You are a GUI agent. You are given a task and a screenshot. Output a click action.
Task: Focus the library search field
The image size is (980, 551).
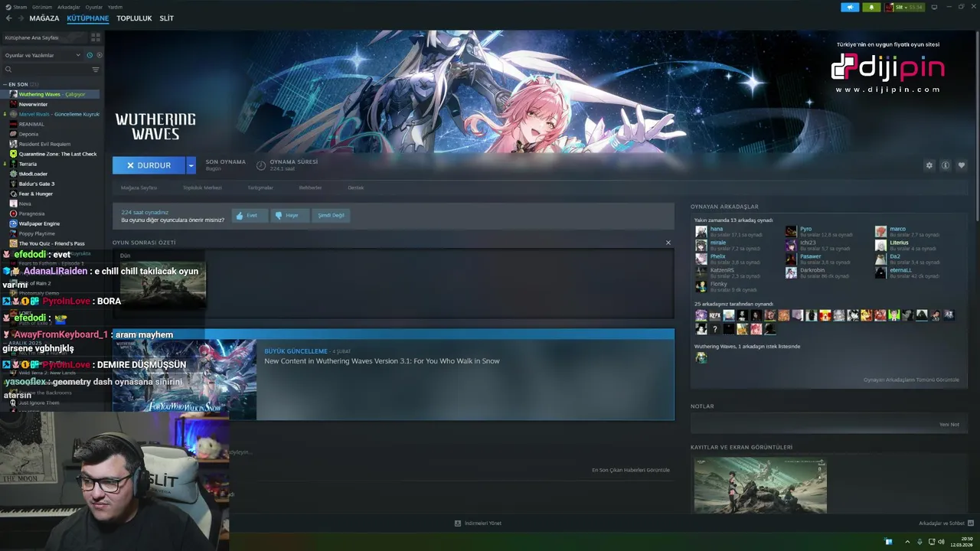pyautogui.click(x=46, y=70)
